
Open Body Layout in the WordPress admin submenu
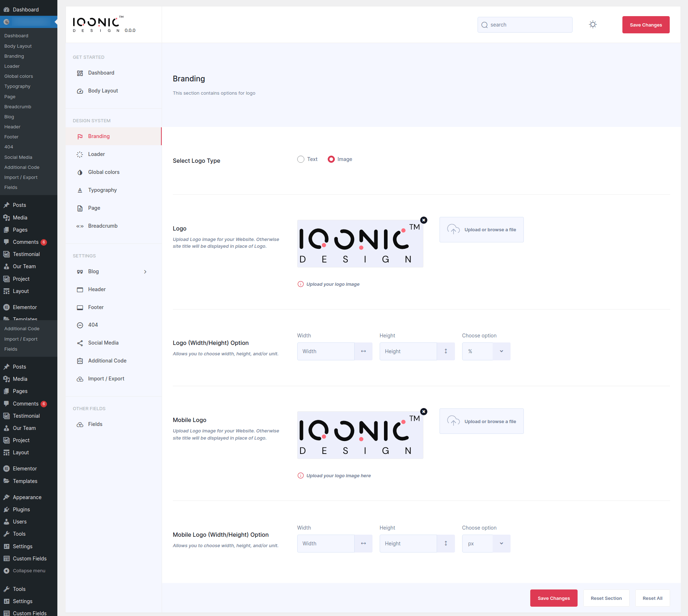tap(18, 46)
